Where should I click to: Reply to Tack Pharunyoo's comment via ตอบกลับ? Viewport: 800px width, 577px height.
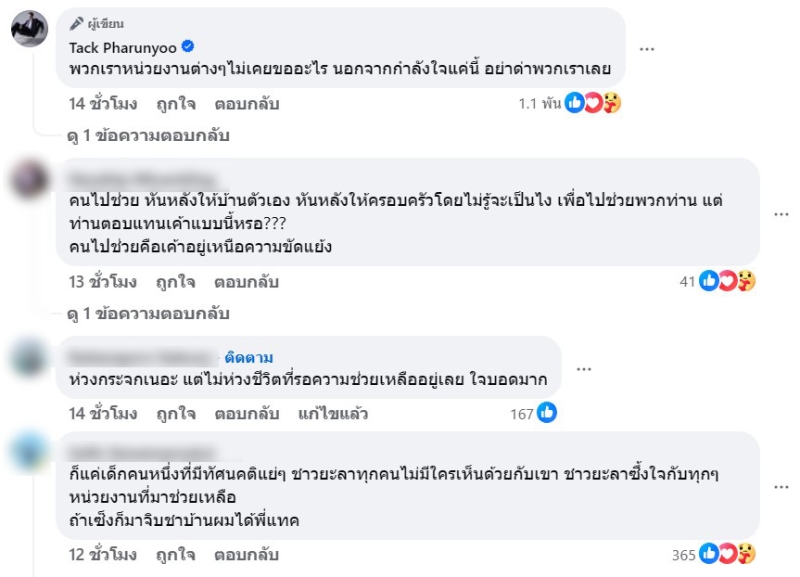click(x=246, y=104)
